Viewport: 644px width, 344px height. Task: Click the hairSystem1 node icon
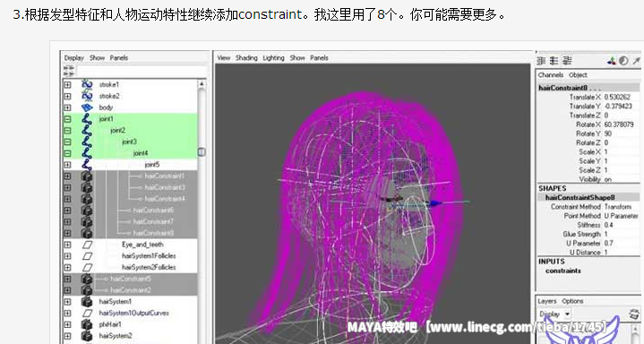point(87,302)
